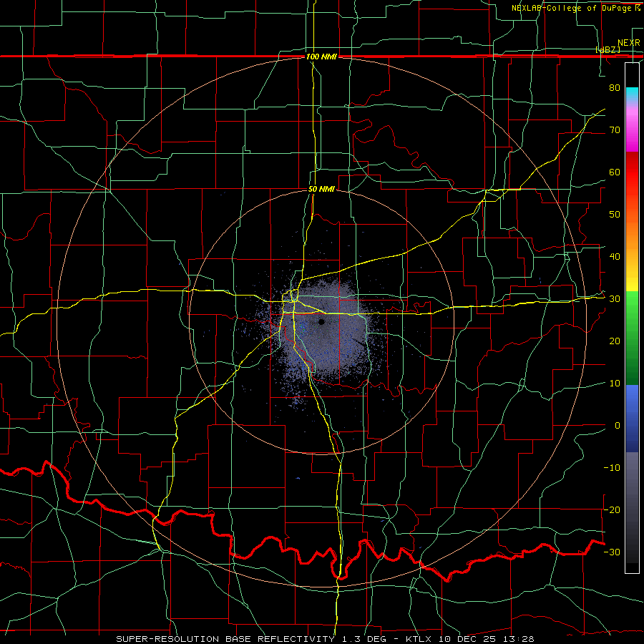Image resolution: width=644 pixels, height=644 pixels.
Task: Click the cyan top of the color bar
Action: pos(632,92)
